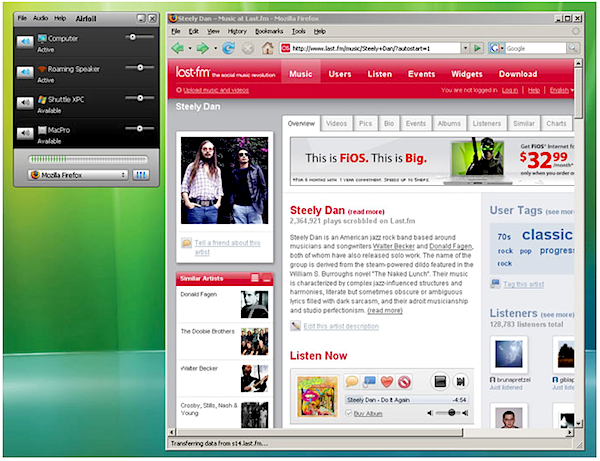600x461 pixels.
Task: Open the Mozilla Firefox audio source dropdown
Action: click(76, 174)
